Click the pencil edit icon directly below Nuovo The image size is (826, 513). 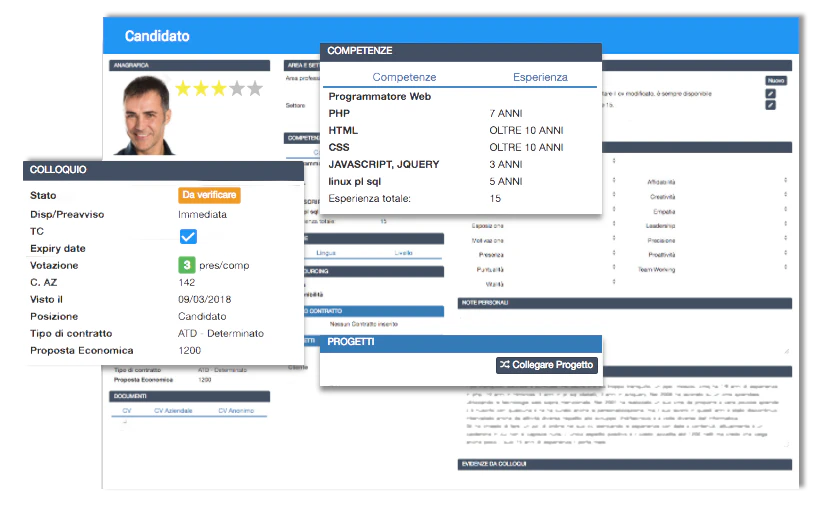coord(770,94)
